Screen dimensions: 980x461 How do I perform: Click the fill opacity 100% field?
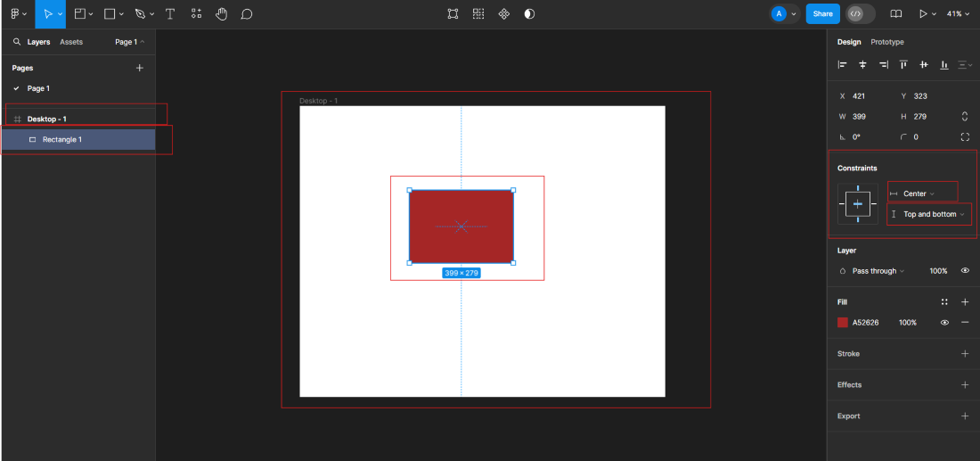(x=908, y=323)
